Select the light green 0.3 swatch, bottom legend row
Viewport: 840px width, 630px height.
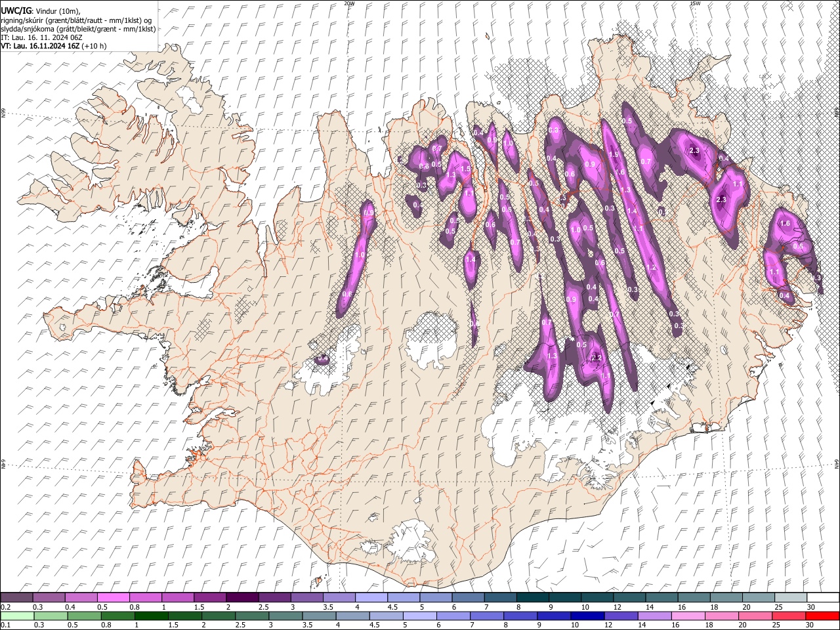pyautogui.click(x=51, y=616)
